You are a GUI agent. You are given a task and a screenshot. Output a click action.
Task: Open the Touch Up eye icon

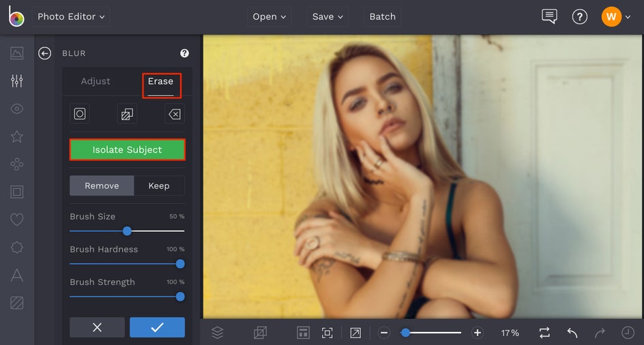[x=17, y=109]
